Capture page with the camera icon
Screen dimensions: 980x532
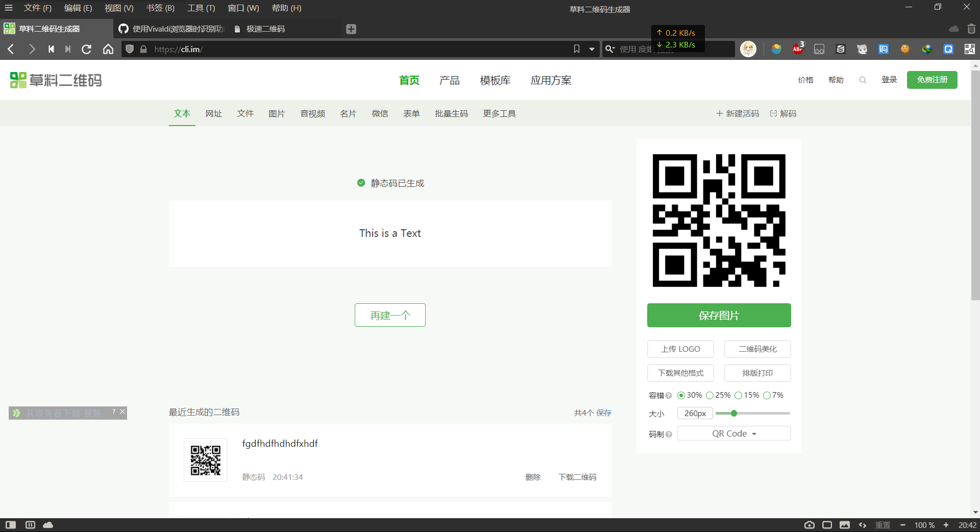810,525
